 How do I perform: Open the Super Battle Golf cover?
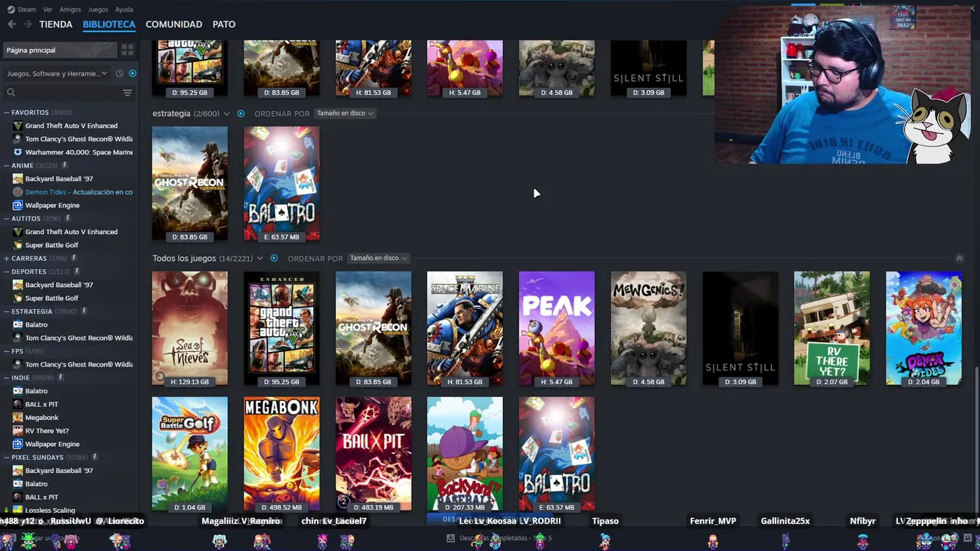pyautogui.click(x=190, y=454)
